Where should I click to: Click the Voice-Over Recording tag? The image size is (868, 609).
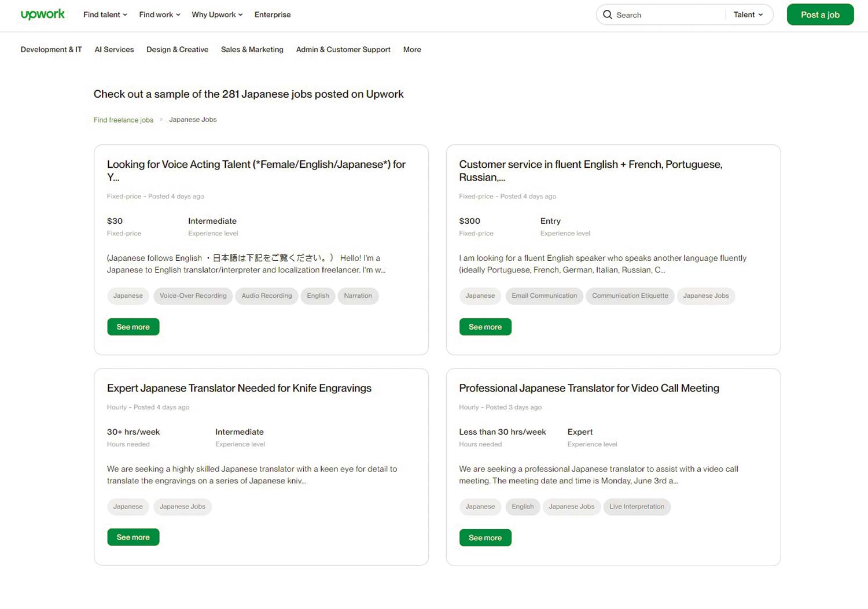click(x=193, y=296)
